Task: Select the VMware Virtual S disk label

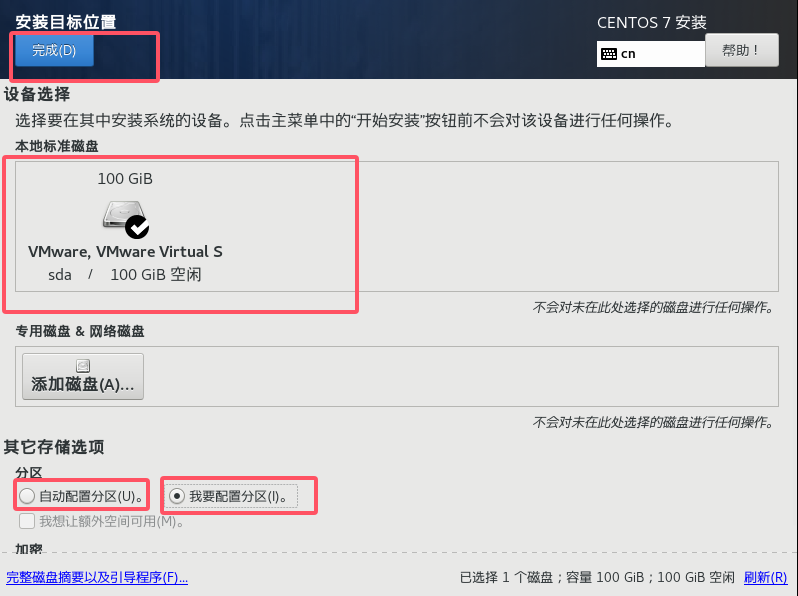Action: pos(125,251)
